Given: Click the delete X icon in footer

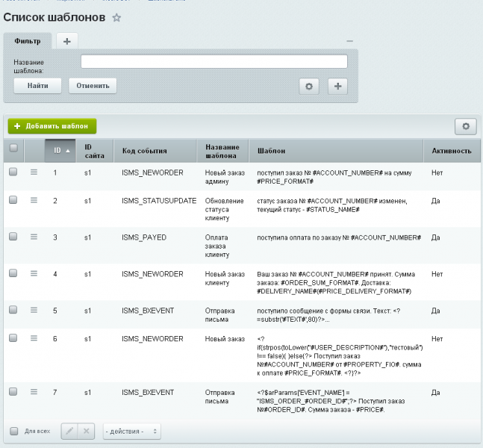Looking at the screenshot, I should coord(87,431).
